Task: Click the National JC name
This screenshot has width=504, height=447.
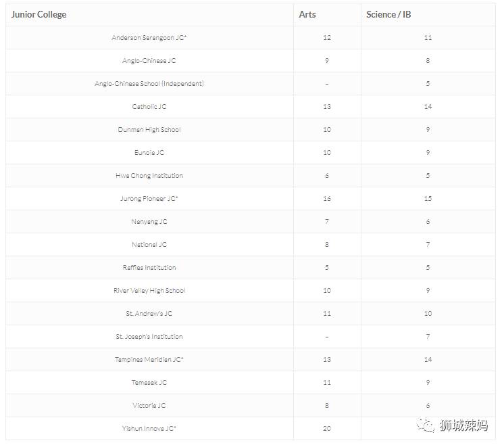Action: (149, 245)
